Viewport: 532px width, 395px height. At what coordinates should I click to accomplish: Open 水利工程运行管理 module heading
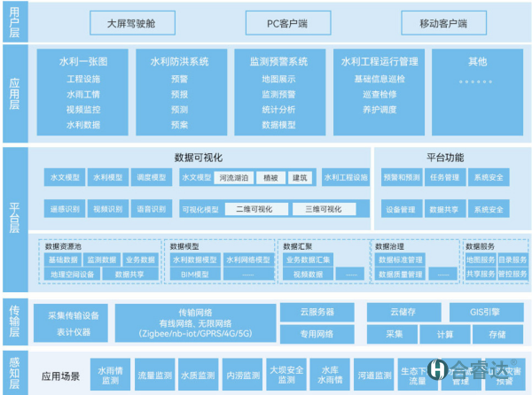coord(379,62)
